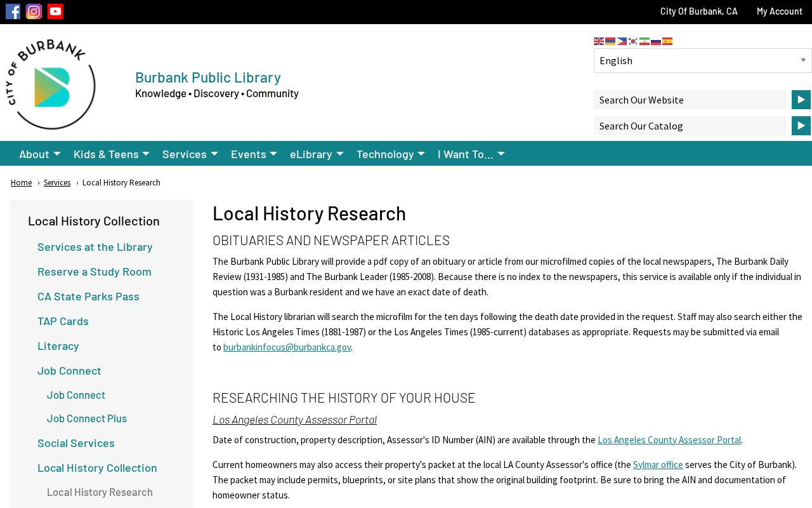Open My Account link

(x=779, y=11)
